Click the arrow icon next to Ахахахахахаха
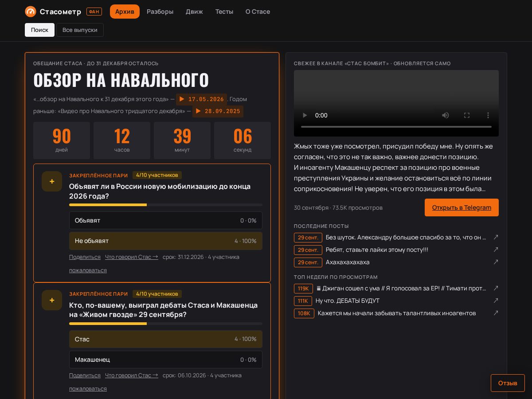Viewport: 532px width, 399px height. [496, 262]
